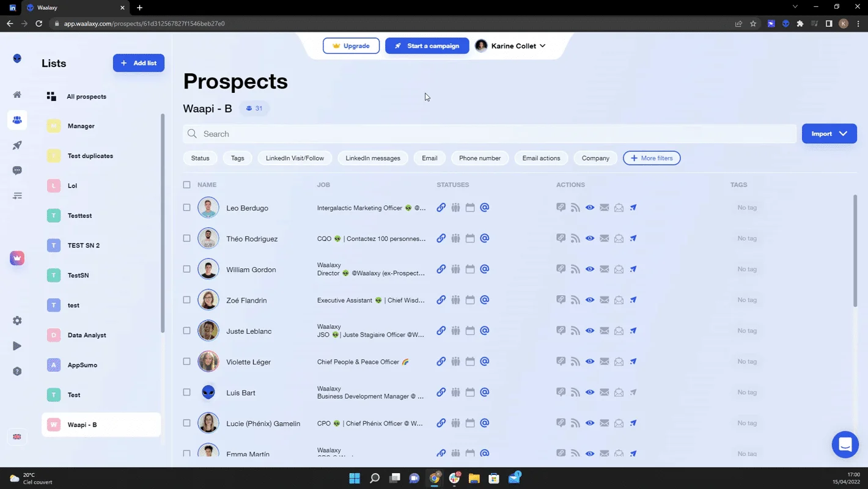Click William Gordon's calendar status icon
Screen dimensions: 868x489
click(x=470, y=269)
